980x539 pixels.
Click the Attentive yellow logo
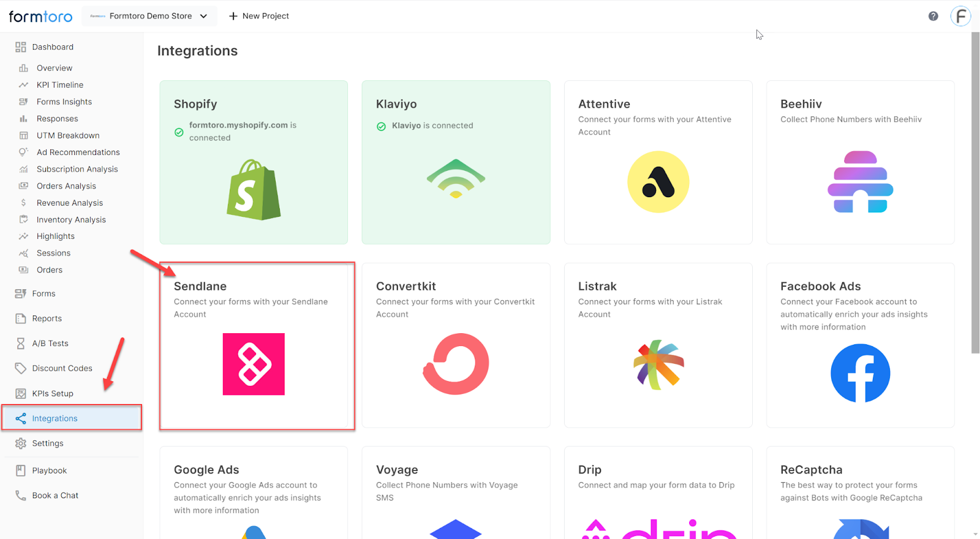658,182
